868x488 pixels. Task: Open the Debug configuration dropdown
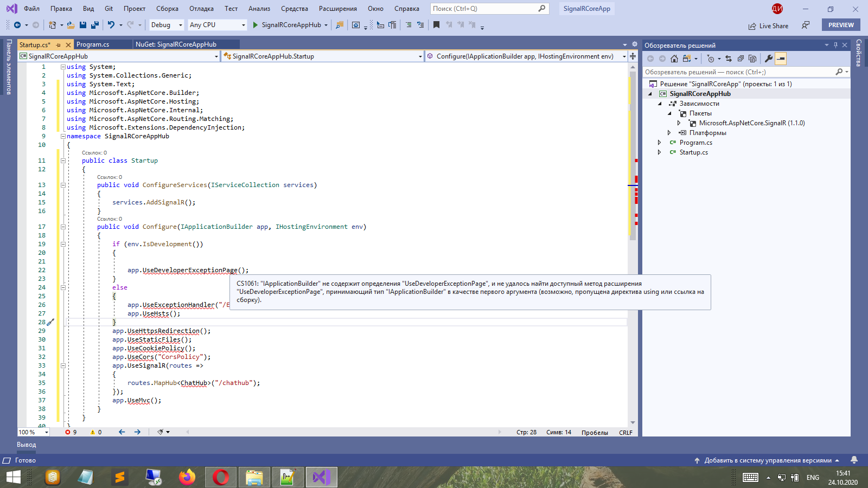click(x=167, y=25)
